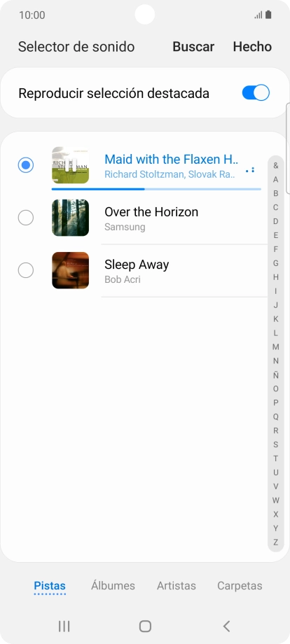This screenshot has width=290, height=644.
Task: Tap the Buscar button
Action: [193, 46]
